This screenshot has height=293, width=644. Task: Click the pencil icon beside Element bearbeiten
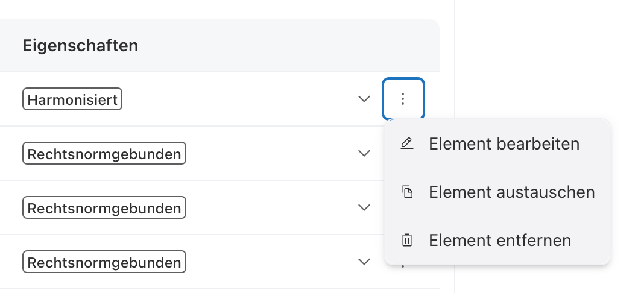[407, 144]
